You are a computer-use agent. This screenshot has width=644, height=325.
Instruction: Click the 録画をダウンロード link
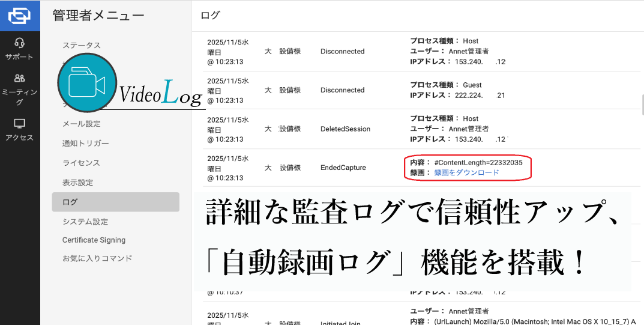466,173
